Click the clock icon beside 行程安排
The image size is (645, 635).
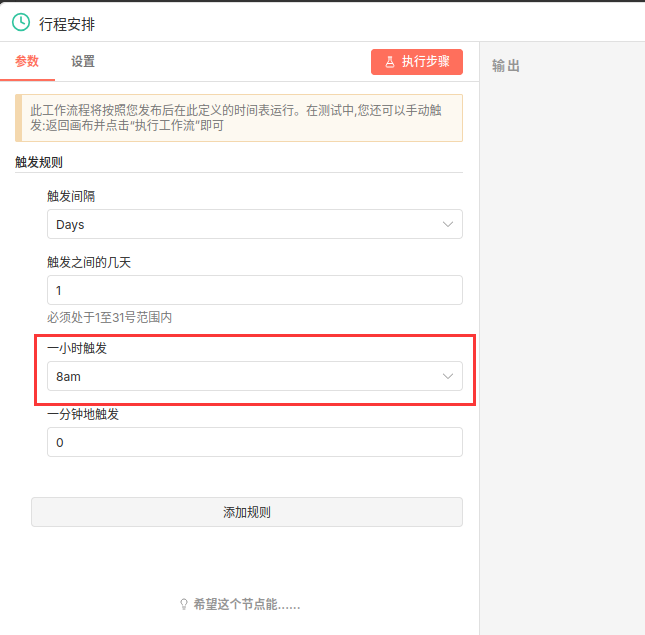[x=20, y=22]
